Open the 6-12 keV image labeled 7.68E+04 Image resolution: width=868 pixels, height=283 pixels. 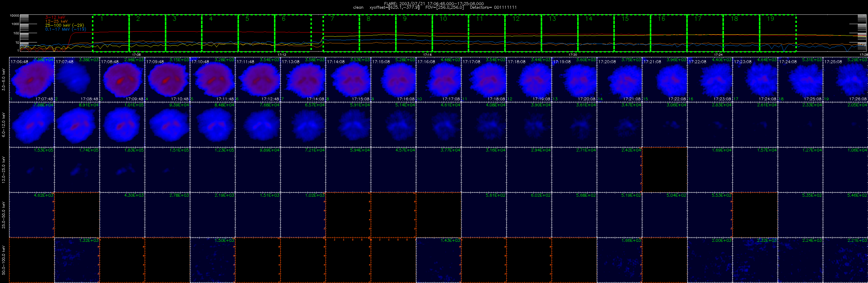click(258, 125)
